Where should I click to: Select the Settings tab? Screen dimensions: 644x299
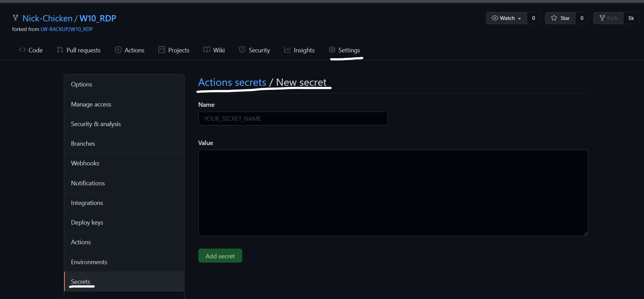click(x=344, y=50)
